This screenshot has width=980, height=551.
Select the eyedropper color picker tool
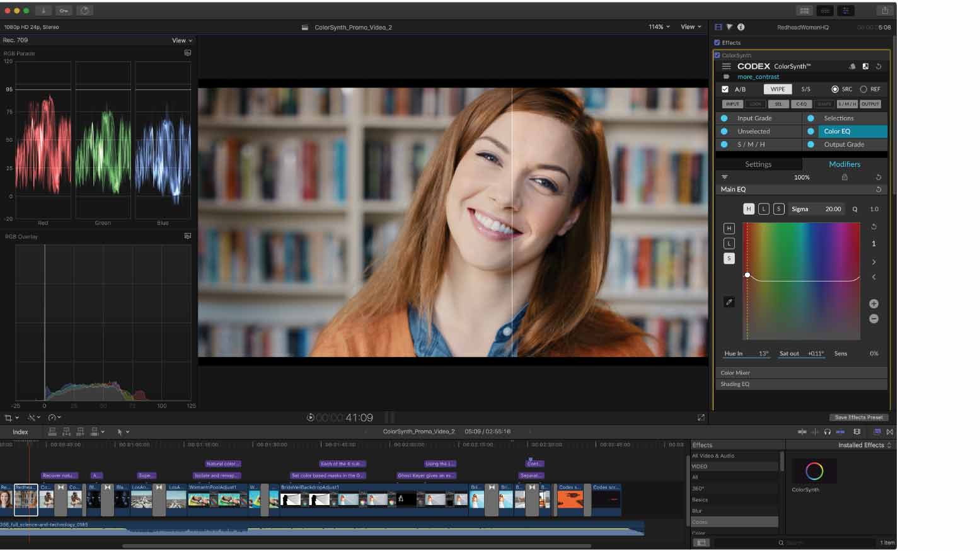(729, 302)
